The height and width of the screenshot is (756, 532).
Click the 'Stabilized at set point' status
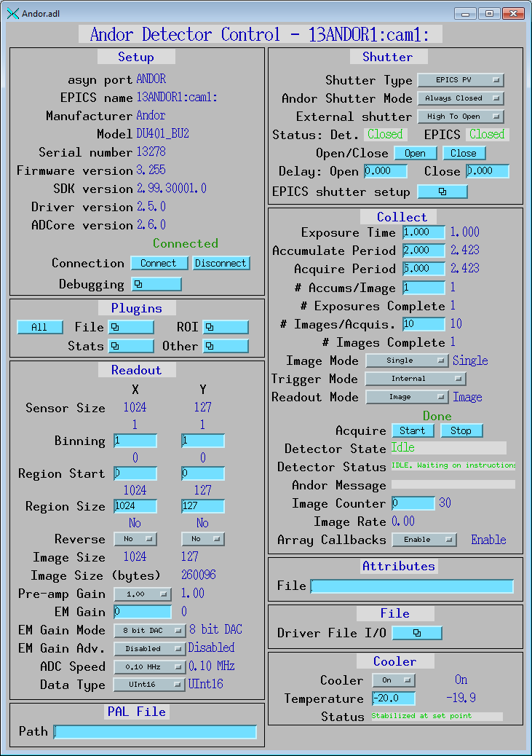pyautogui.click(x=421, y=716)
